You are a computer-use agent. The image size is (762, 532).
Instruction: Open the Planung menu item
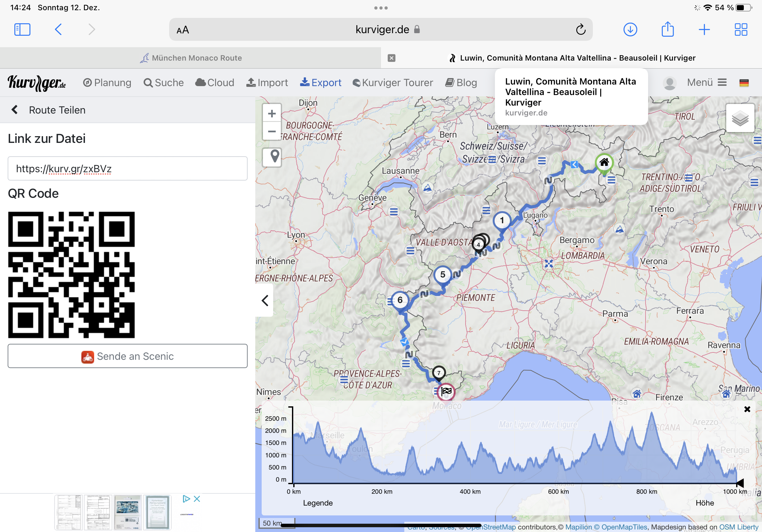(107, 83)
